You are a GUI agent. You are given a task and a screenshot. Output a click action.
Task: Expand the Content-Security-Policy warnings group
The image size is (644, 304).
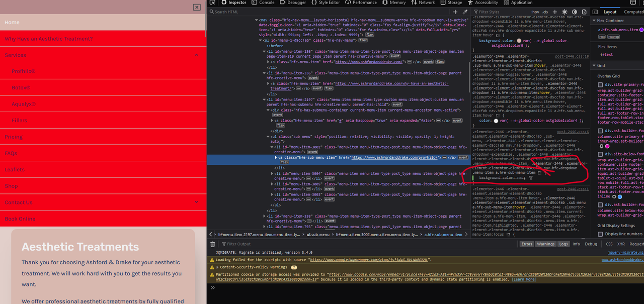[217, 267]
